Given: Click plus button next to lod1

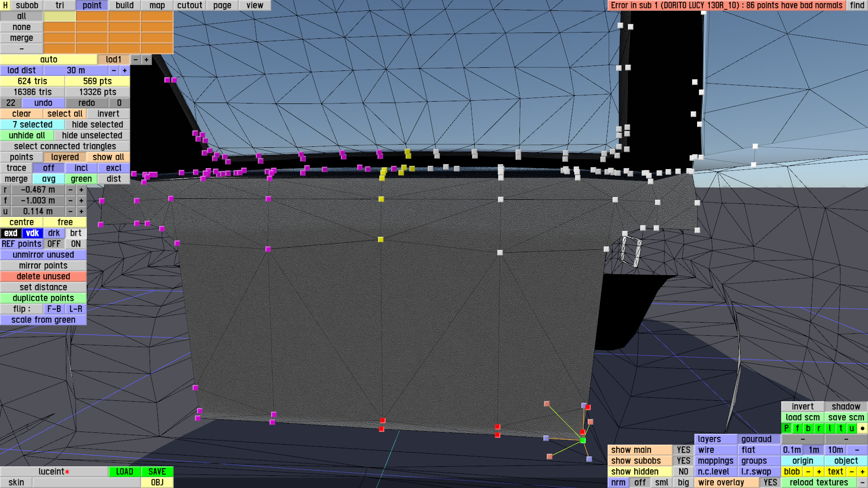Looking at the screenshot, I should pyautogui.click(x=146, y=60).
